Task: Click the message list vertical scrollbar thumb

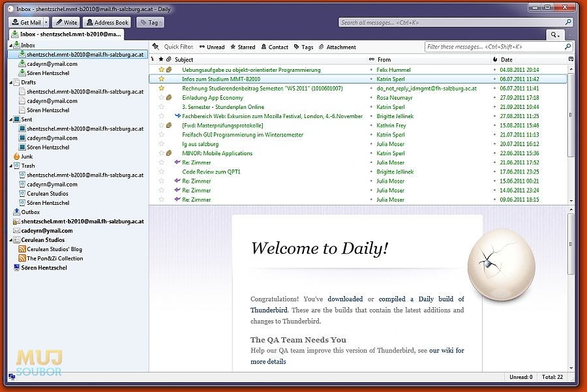Action: point(571,115)
